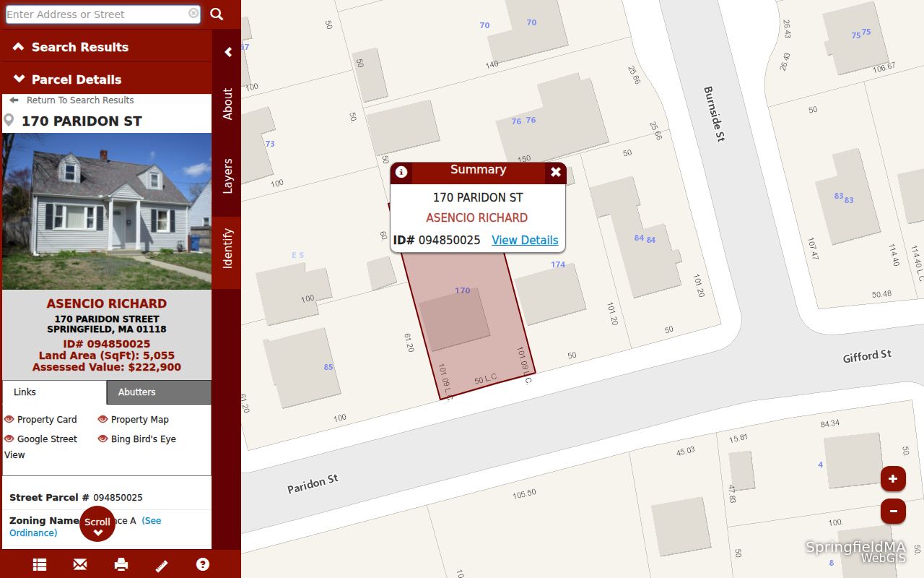
Task: Close the Summary popup
Action: [555, 172]
